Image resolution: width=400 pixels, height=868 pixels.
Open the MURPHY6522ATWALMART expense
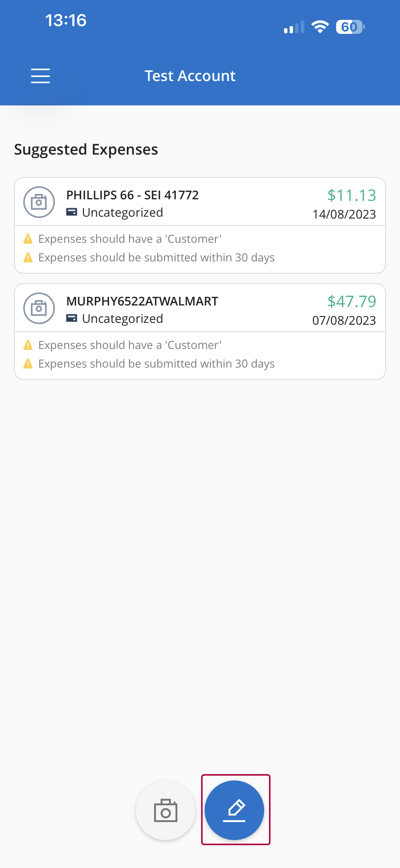pos(142,301)
